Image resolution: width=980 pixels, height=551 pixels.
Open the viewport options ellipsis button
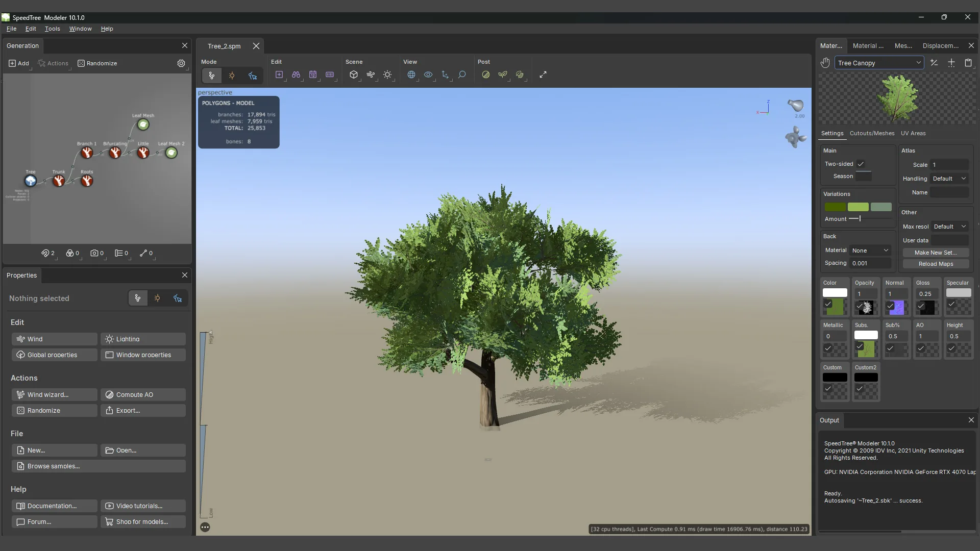point(205,527)
